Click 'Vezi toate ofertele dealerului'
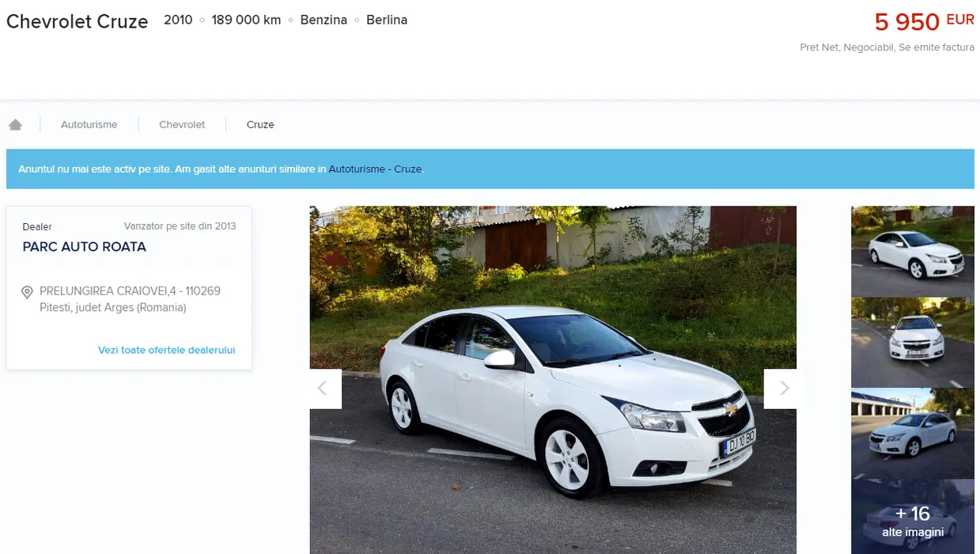Viewport: 980px width, 554px height. (167, 350)
